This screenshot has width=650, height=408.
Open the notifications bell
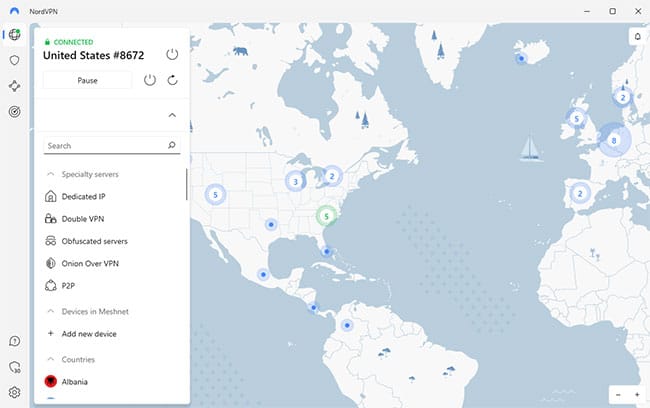pos(637,36)
